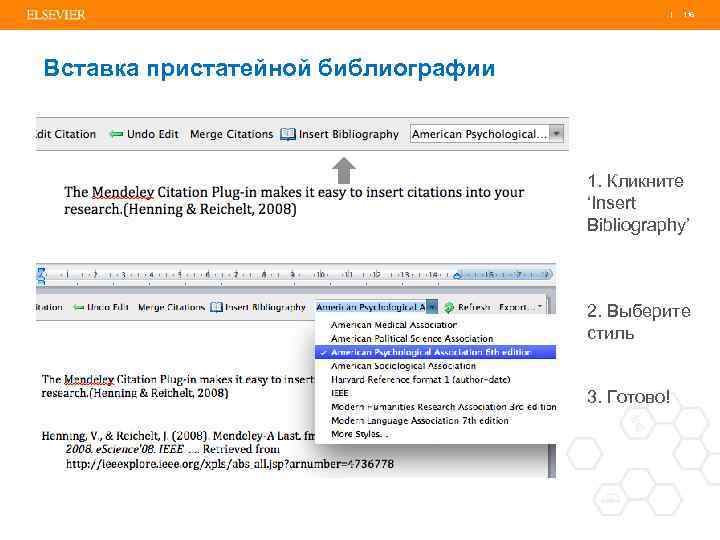Viewport: 720px width, 540px height.
Task: Select American Medical Association style
Action: click(x=394, y=325)
